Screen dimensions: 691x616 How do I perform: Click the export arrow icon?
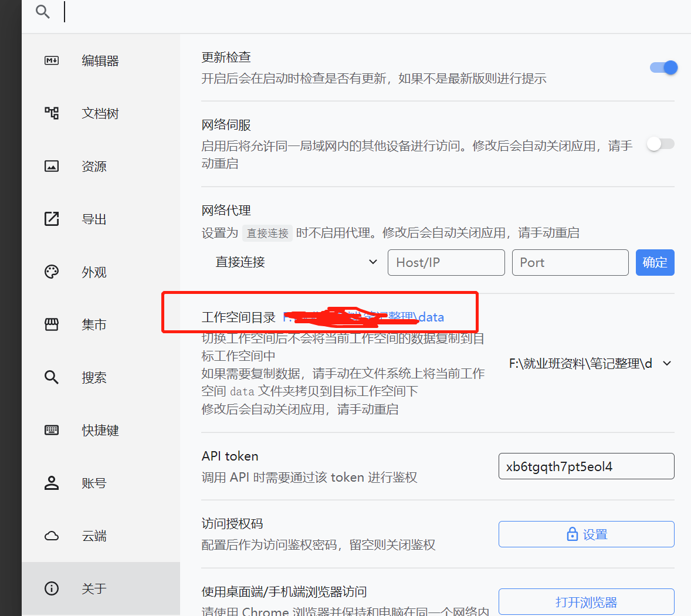[52, 219]
